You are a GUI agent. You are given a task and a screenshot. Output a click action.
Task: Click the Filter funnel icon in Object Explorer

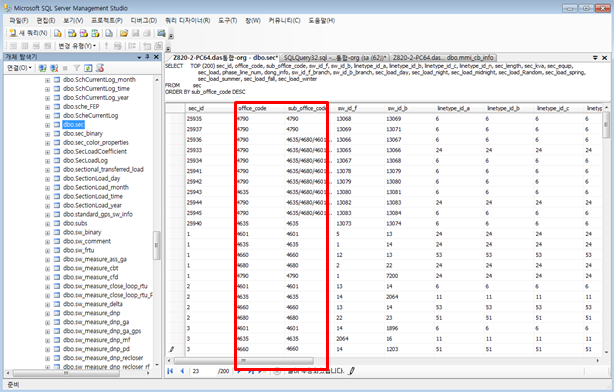(77, 68)
